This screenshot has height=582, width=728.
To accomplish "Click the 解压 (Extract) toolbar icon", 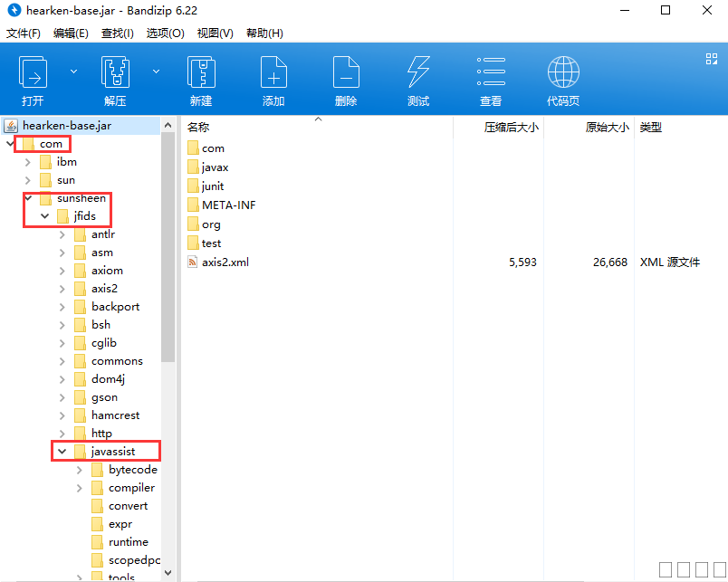I will pos(115,72).
